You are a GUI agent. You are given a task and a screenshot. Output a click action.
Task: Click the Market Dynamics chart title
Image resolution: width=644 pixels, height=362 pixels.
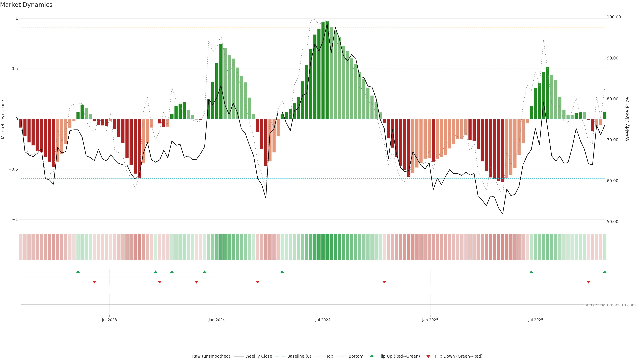click(26, 5)
